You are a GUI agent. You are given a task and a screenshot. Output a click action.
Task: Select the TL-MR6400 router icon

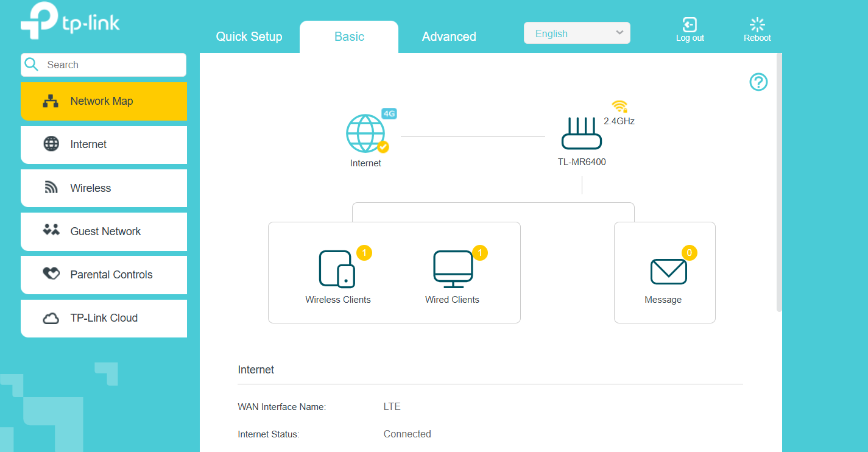click(x=581, y=134)
